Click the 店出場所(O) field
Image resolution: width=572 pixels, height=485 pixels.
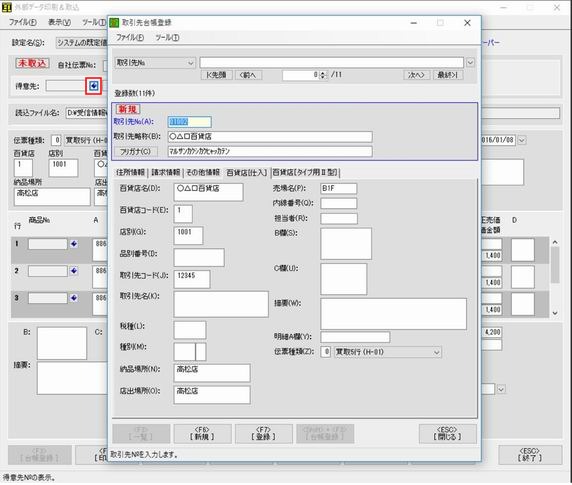(212, 395)
